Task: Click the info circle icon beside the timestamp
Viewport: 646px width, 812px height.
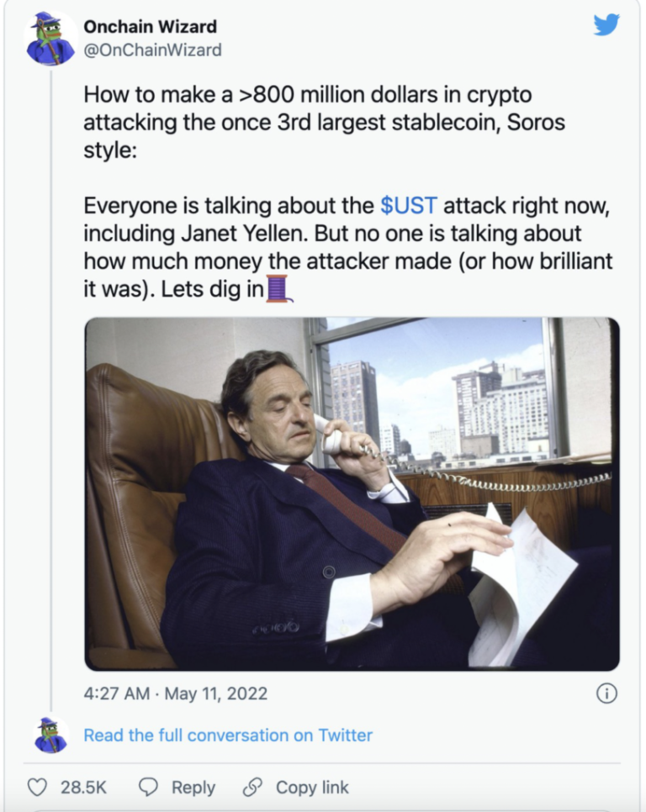Action: (x=606, y=693)
